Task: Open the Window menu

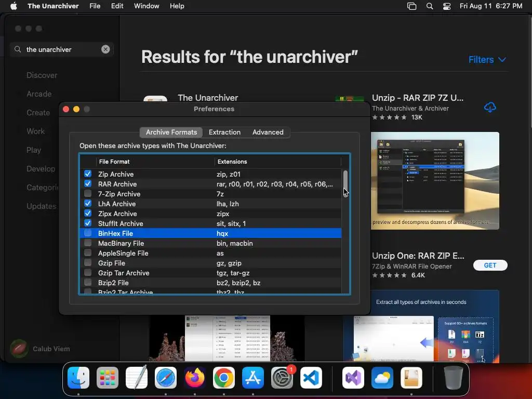Action: [x=146, y=6]
